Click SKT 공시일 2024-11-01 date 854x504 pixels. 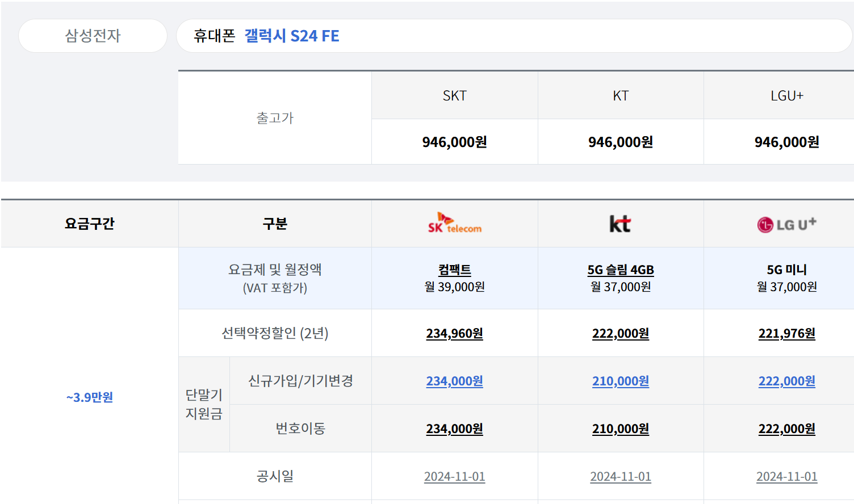[454, 477]
